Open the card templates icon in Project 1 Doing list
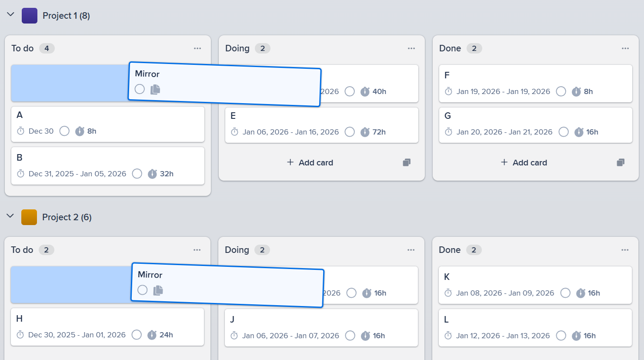This screenshot has height=360, width=644. pyautogui.click(x=407, y=161)
